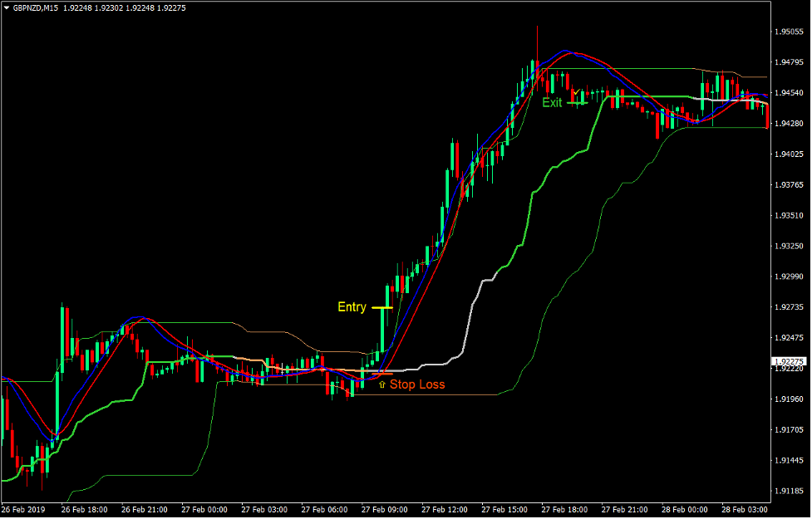Click the 1.94540 price axis label
This screenshot has height=519, width=812.
tap(788, 93)
